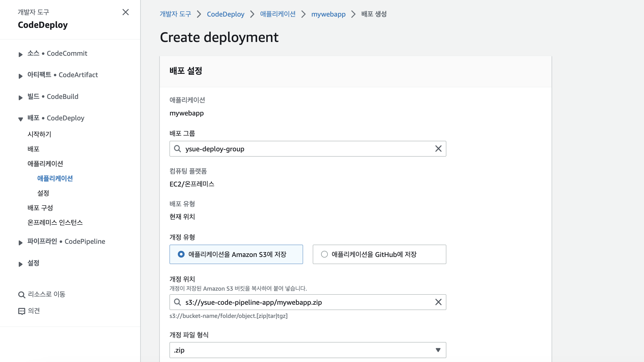Image resolution: width=644 pixels, height=362 pixels.
Task: Select GitHub 저장 revision type
Action: click(x=379, y=254)
